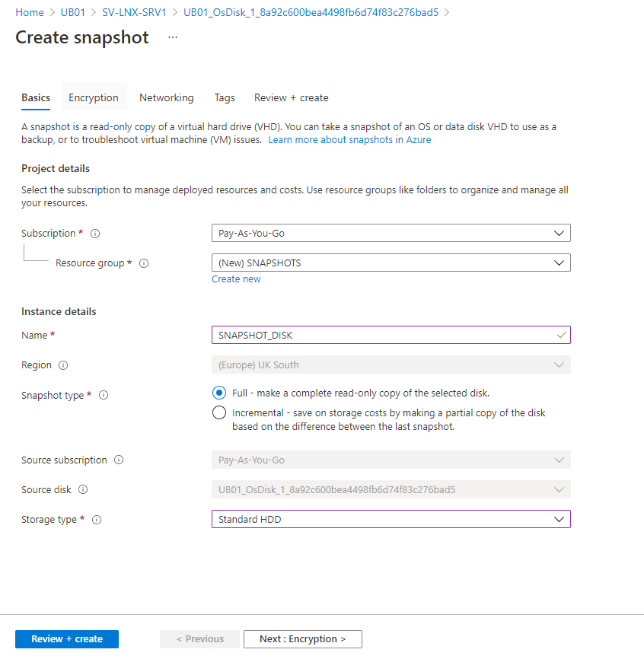Switch to the Networking tab
Image resolution: width=644 pixels, height=659 pixels.
click(x=166, y=97)
